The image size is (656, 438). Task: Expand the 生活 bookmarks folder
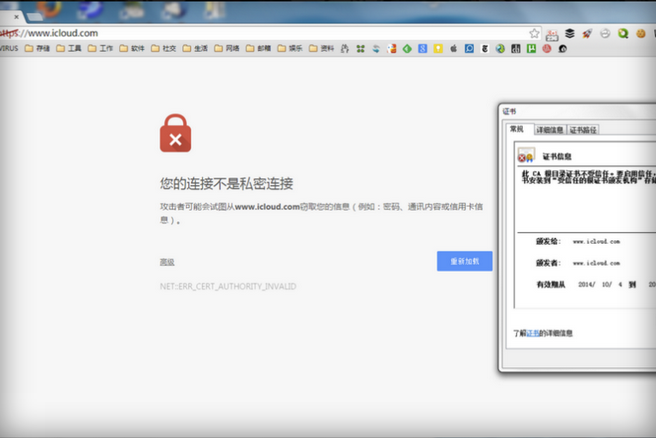point(195,49)
